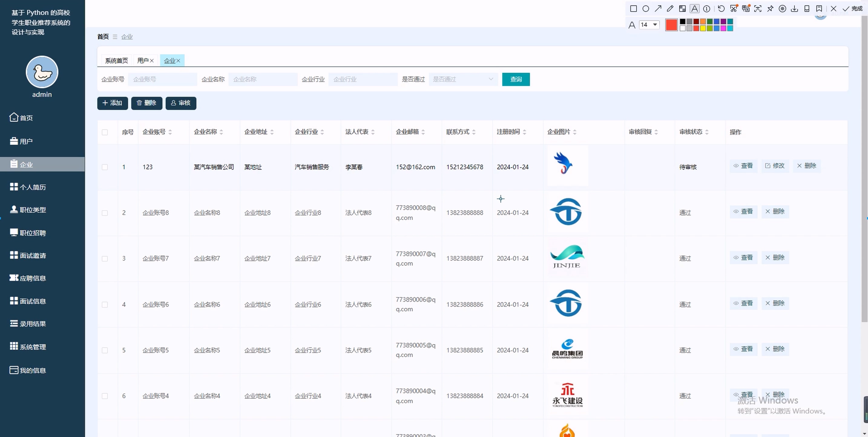Close the 用户 tab

click(152, 61)
